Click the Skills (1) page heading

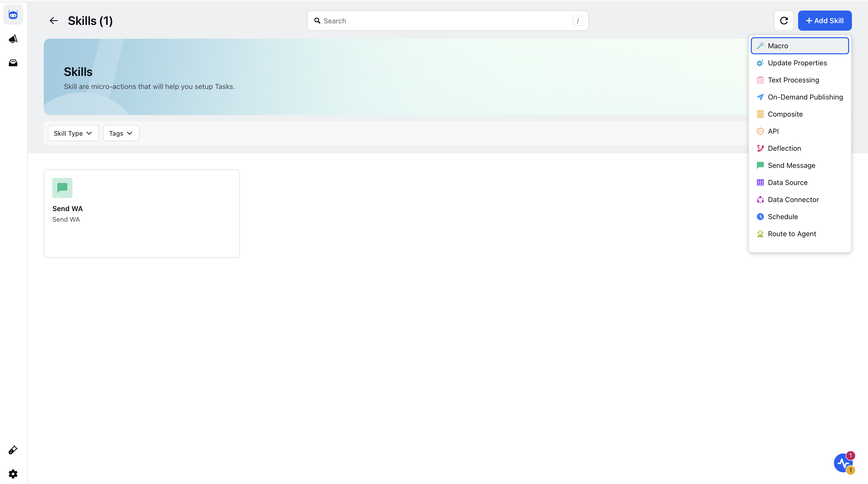pos(90,21)
